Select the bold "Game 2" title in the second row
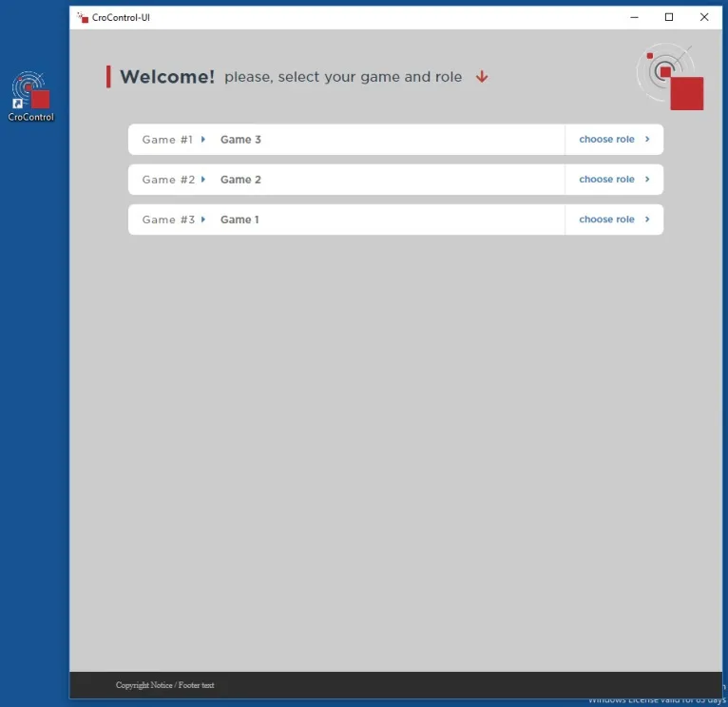 click(240, 180)
